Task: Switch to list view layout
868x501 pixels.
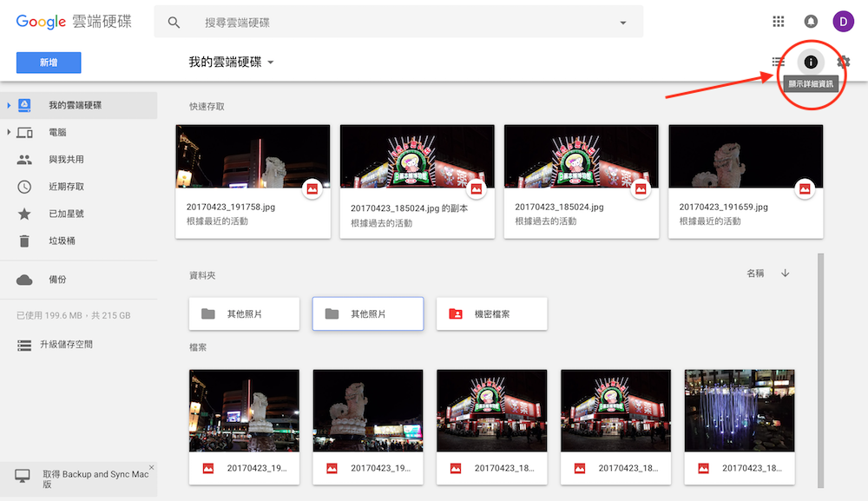Action: pos(779,62)
